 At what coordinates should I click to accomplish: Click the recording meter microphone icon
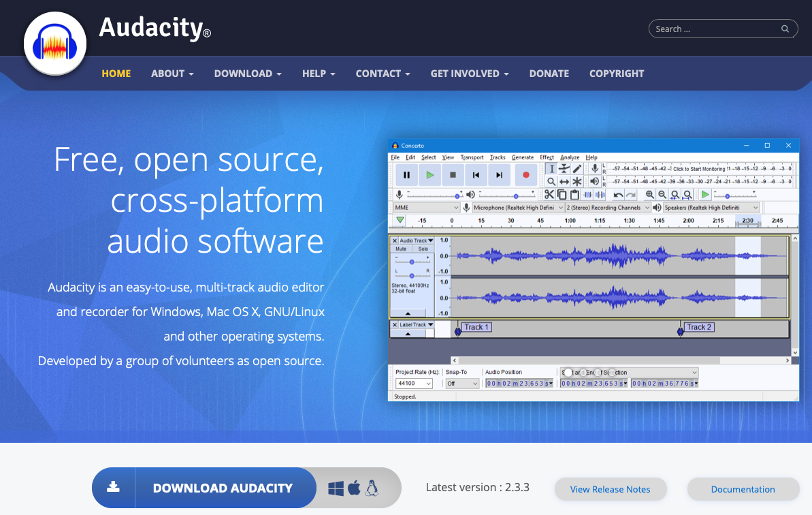tap(595, 168)
